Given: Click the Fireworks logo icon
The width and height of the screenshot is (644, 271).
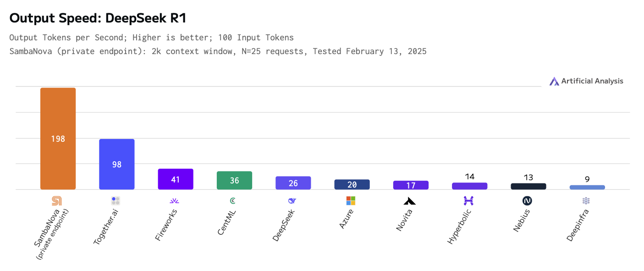Looking at the screenshot, I should tap(175, 201).
